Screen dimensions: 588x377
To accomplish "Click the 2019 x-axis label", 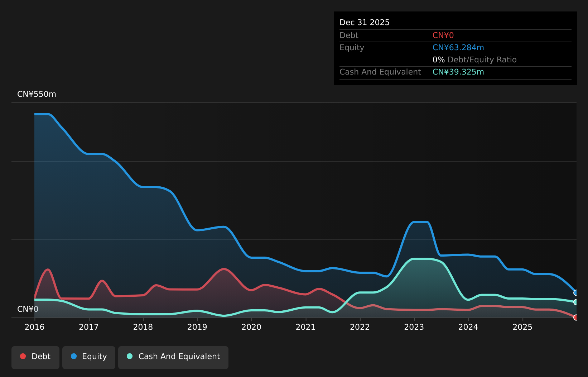I will [x=197, y=327].
